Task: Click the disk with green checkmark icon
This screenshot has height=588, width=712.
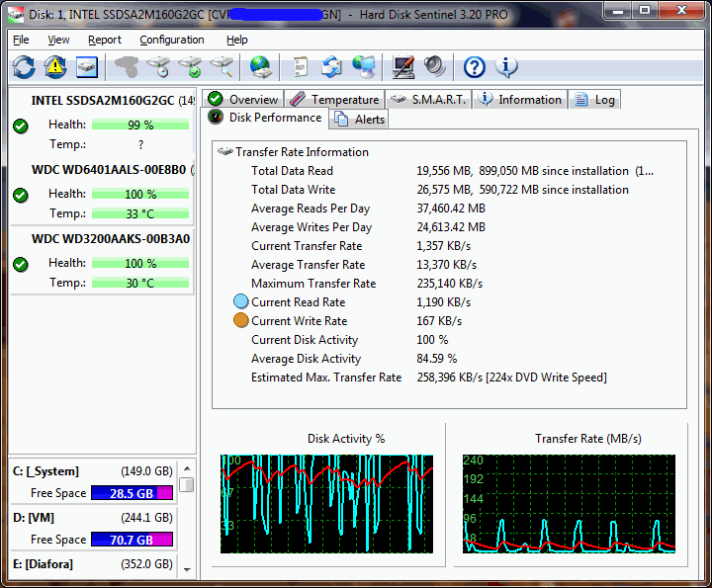Action: point(190,67)
